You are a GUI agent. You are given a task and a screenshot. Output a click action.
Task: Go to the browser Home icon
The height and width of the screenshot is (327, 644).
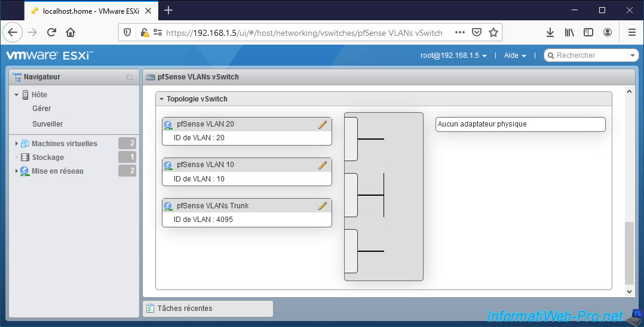[70, 32]
